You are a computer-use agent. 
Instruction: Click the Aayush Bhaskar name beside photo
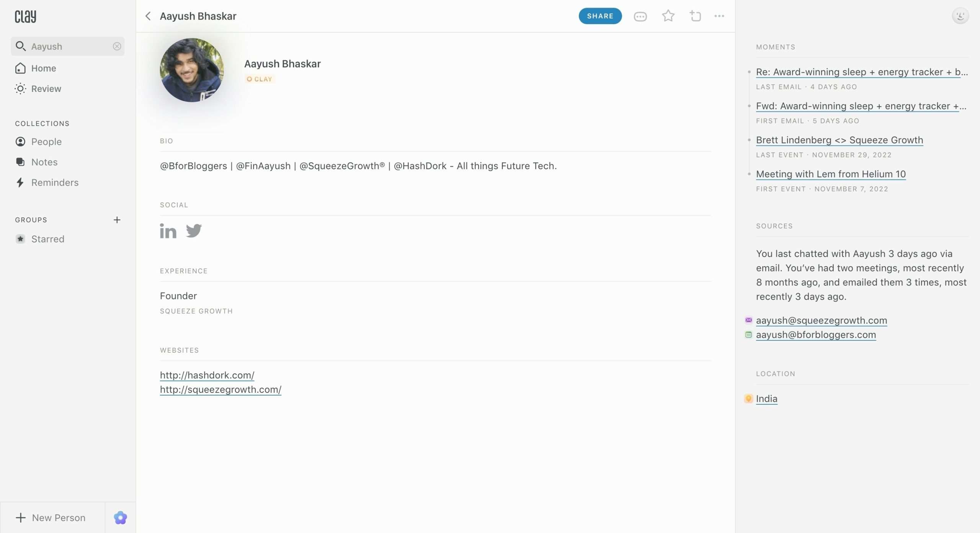283,64
